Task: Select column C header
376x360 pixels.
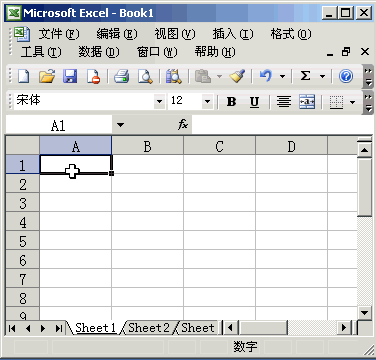Action: click(219, 146)
